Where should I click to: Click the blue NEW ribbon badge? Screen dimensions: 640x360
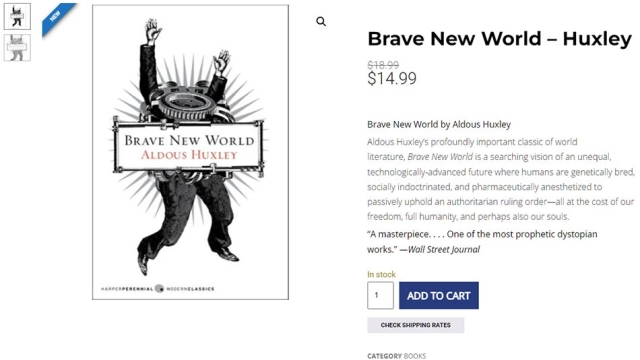[58, 17]
